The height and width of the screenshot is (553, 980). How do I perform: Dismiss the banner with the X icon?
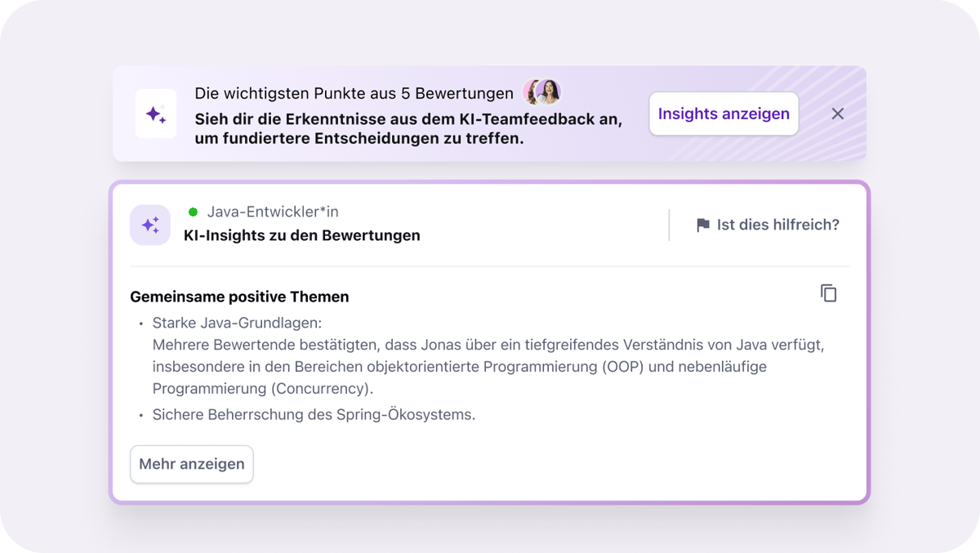[x=837, y=114]
